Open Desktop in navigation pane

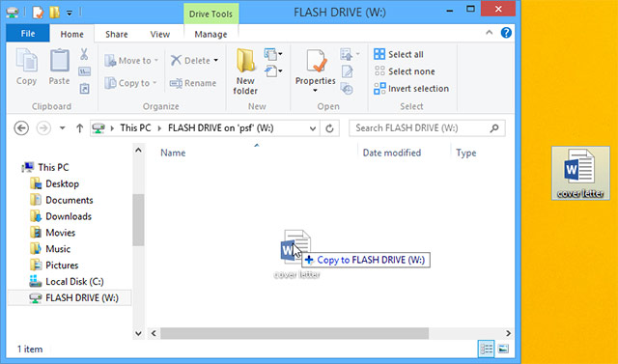pos(54,183)
